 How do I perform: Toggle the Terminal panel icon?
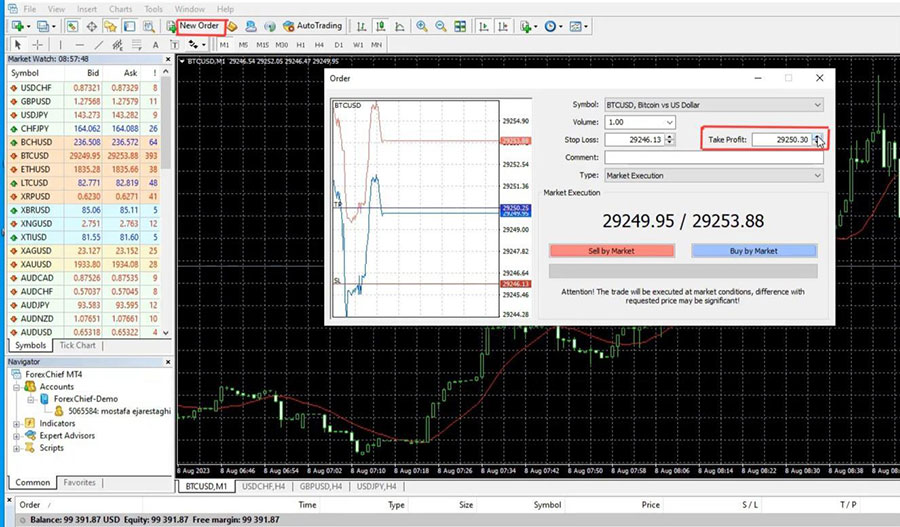[130, 26]
